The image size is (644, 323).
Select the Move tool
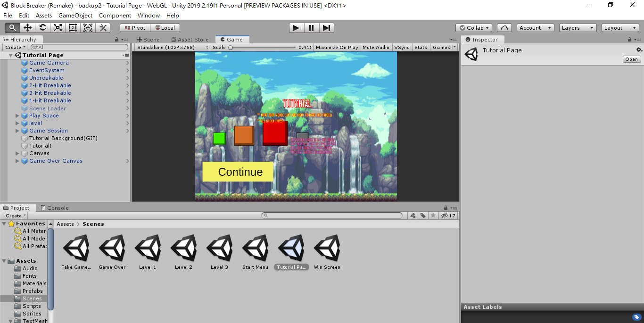pyautogui.click(x=27, y=28)
